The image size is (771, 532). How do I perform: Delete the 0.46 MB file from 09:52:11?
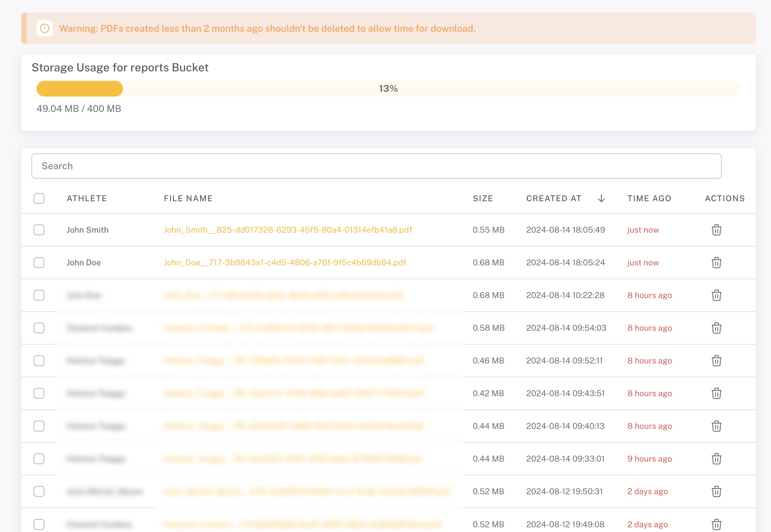click(x=716, y=360)
